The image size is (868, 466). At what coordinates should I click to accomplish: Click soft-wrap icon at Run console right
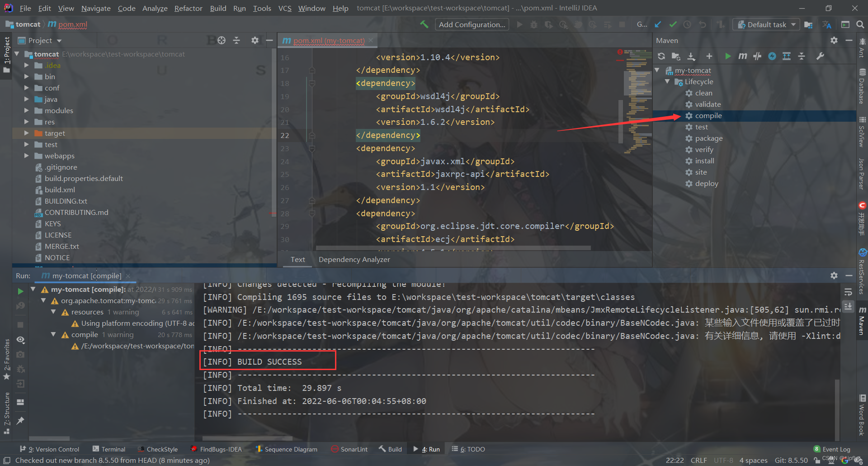(x=848, y=292)
